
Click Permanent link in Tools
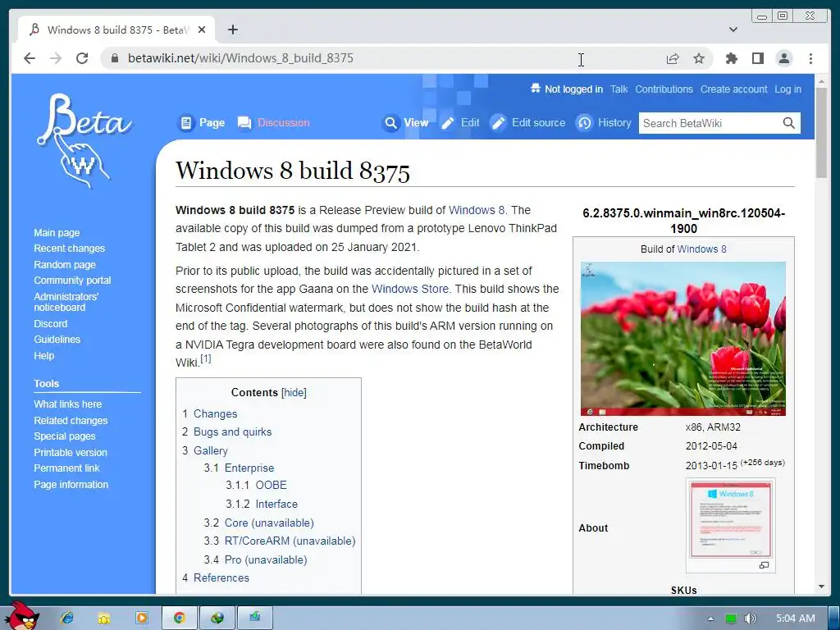pyautogui.click(x=66, y=468)
